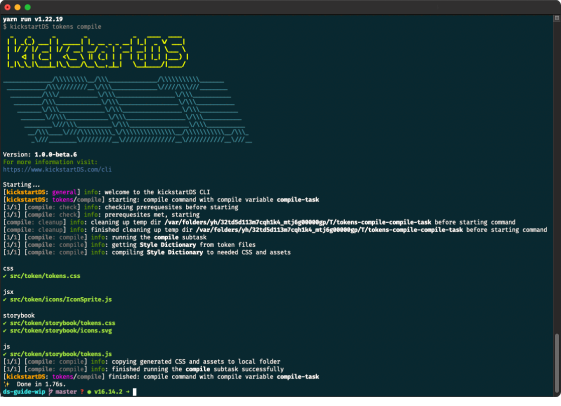Click 'welcome to the kickstartDS CLI' line
The image size is (561, 406).
click(107, 192)
